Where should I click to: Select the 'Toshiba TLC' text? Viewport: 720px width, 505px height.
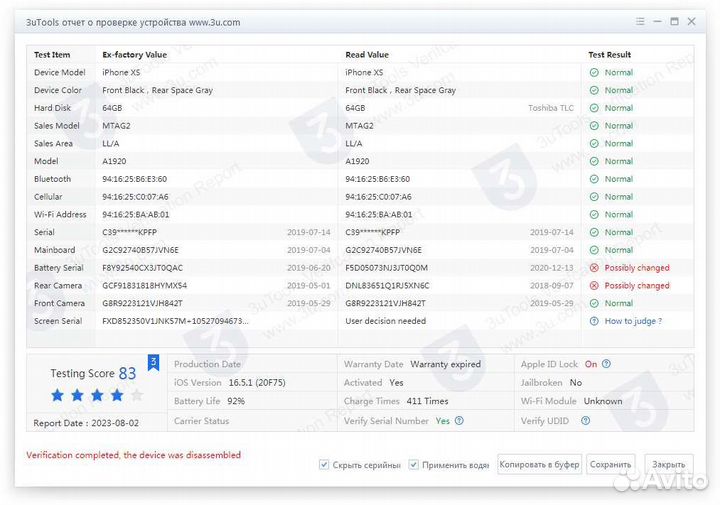[551, 108]
